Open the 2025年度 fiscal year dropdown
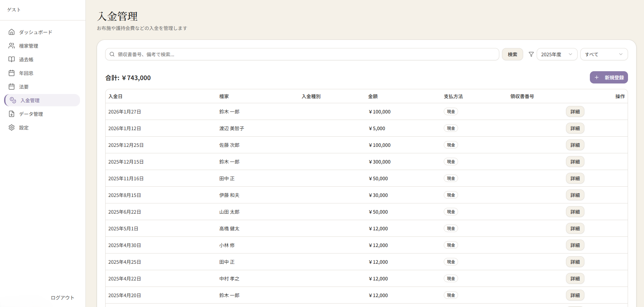Screen dimensions: 644x307 pyautogui.click(x=556, y=55)
